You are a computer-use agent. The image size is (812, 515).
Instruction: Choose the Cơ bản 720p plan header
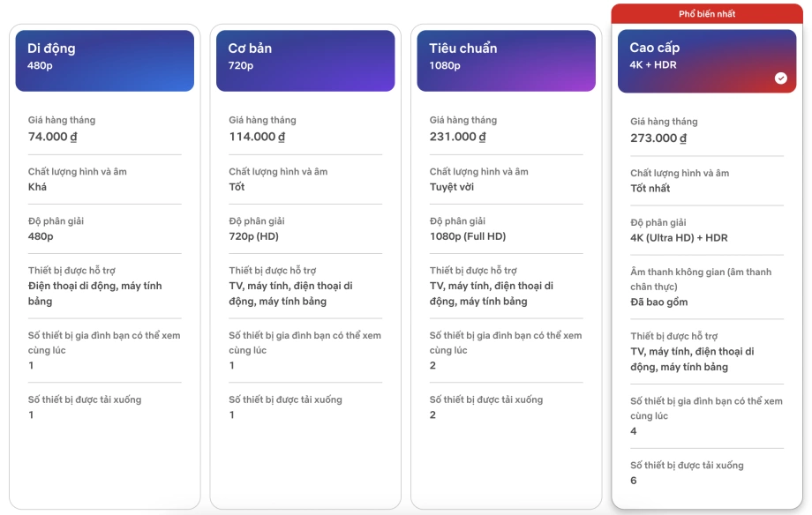click(305, 60)
